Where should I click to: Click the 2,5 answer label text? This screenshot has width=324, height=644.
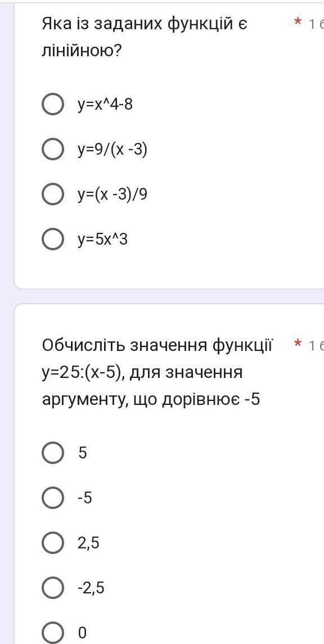(x=89, y=543)
